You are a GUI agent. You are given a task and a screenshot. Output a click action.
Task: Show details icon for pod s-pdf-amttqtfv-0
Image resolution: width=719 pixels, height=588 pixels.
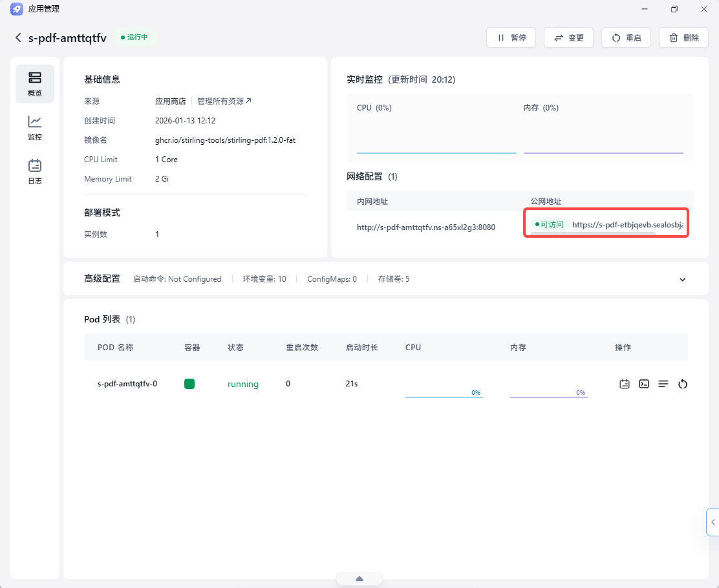[x=663, y=384]
